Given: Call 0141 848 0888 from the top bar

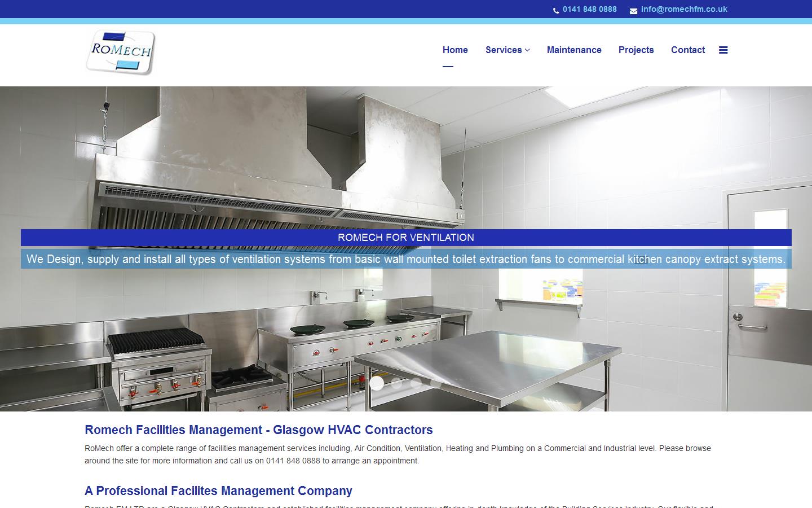Looking at the screenshot, I should pyautogui.click(x=589, y=9).
